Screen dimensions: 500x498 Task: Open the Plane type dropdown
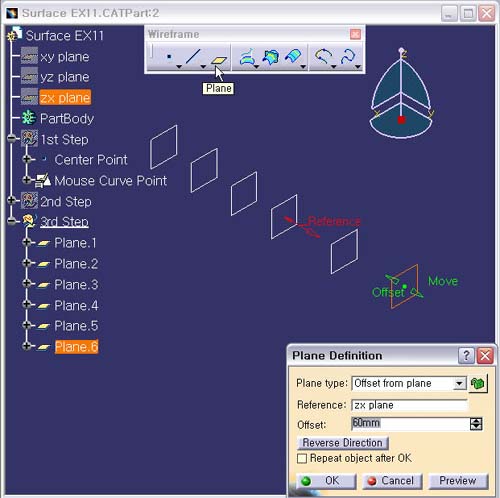[x=459, y=383]
